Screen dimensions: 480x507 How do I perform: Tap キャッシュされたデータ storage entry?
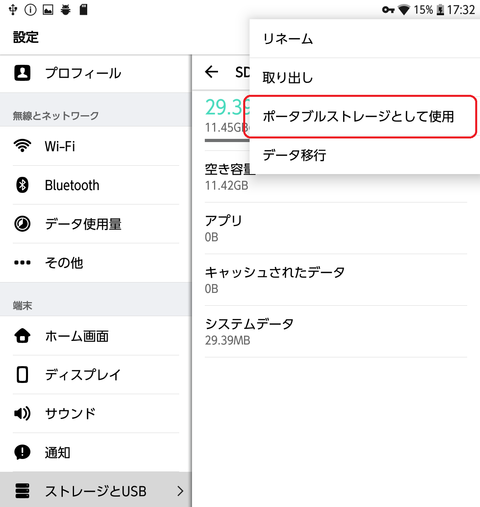tap(336, 280)
